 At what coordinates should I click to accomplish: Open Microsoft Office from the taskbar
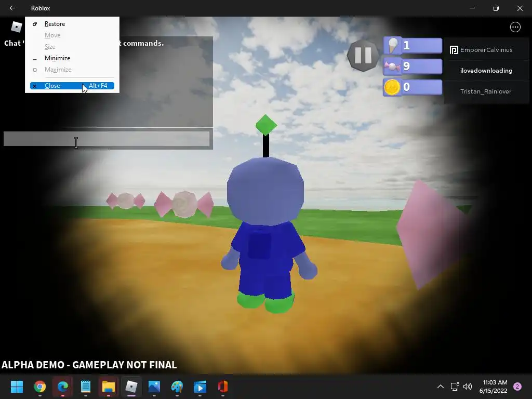(x=222, y=387)
